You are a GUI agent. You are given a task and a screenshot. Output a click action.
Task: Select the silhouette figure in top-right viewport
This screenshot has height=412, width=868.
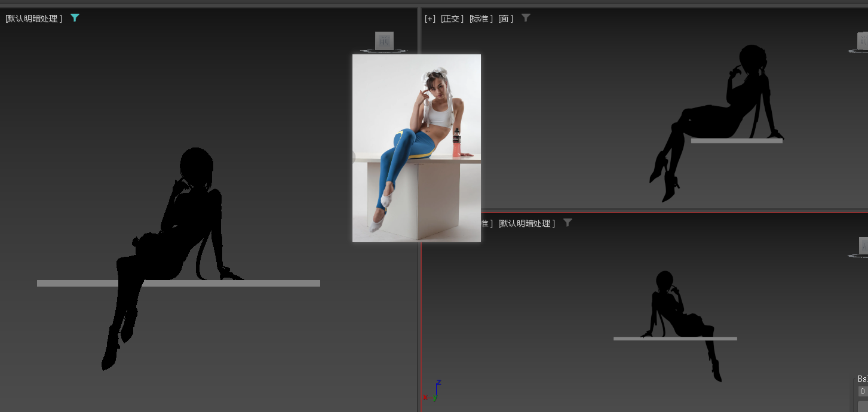coord(717,119)
